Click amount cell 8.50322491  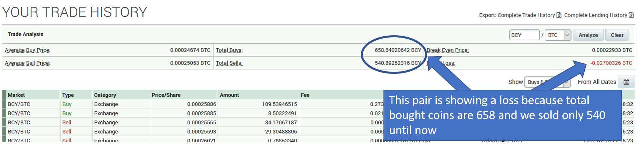(282, 113)
